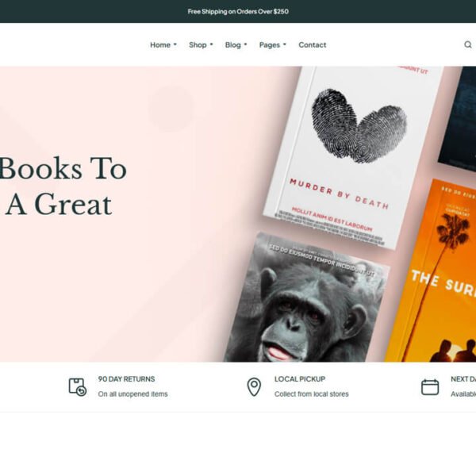Viewport: 476px width, 476px height.
Task: Select the Home navigation item
Action: click(160, 45)
